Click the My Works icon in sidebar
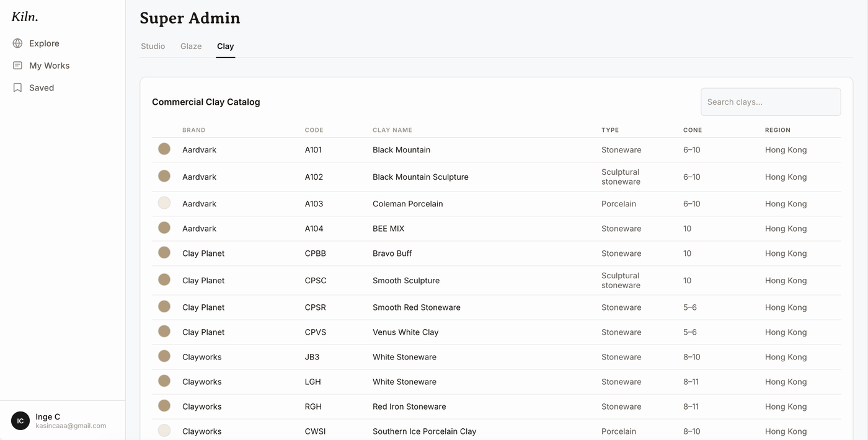This screenshot has width=868, height=440. [x=17, y=66]
